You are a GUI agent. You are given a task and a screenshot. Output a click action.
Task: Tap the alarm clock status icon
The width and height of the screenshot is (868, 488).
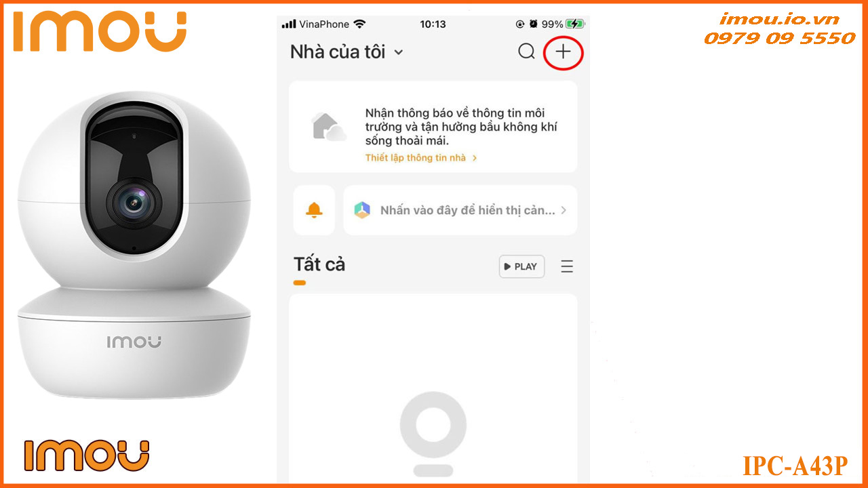[x=533, y=24]
